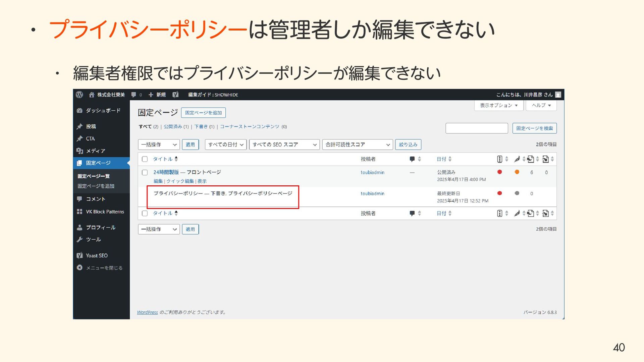Image resolution: width=644 pixels, height=362 pixels.
Task: Click the 絞り込み filter button
Action: [408, 145]
